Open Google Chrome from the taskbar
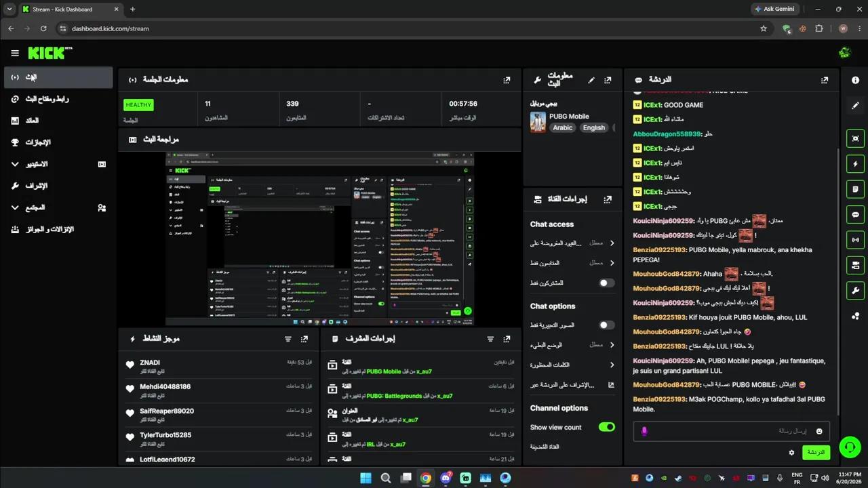Viewport: 868px width, 488px height. (425, 478)
